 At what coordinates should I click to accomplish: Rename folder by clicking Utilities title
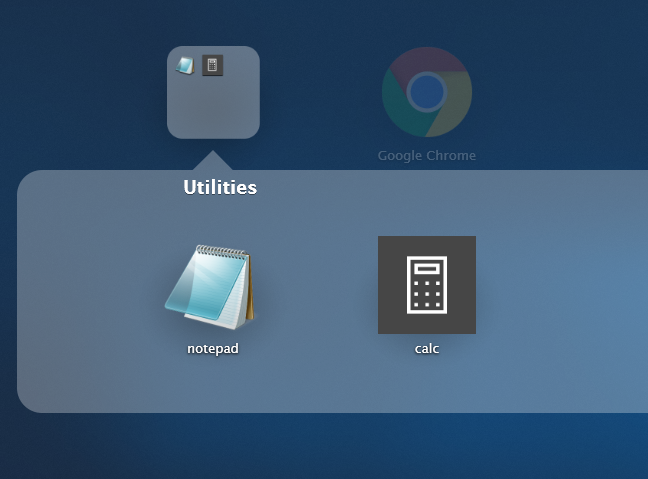pyautogui.click(x=220, y=187)
